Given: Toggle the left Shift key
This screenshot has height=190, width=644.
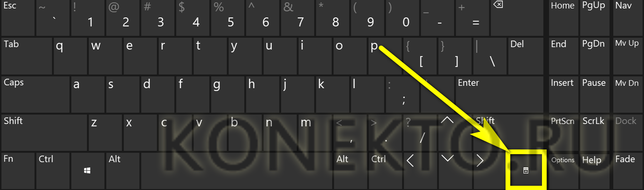Looking at the screenshot, I should pyautogui.click(x=43, y=132).
